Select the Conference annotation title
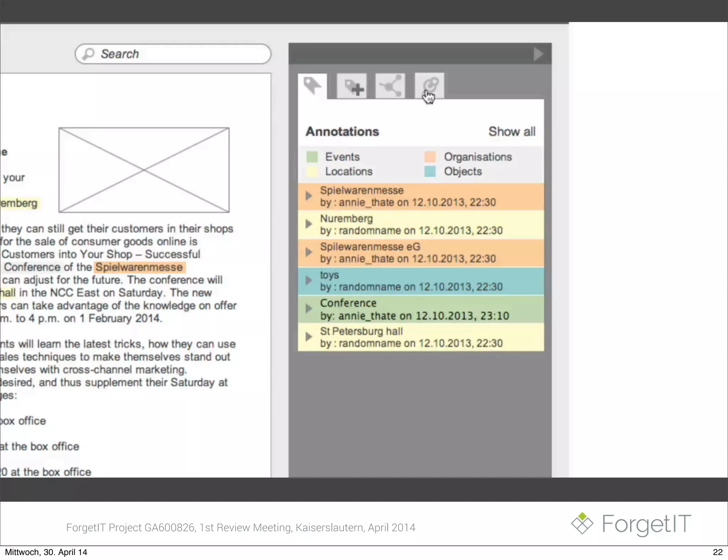This screenshot has height=560, width=728. pyautogui.click(x=348, y=303)
